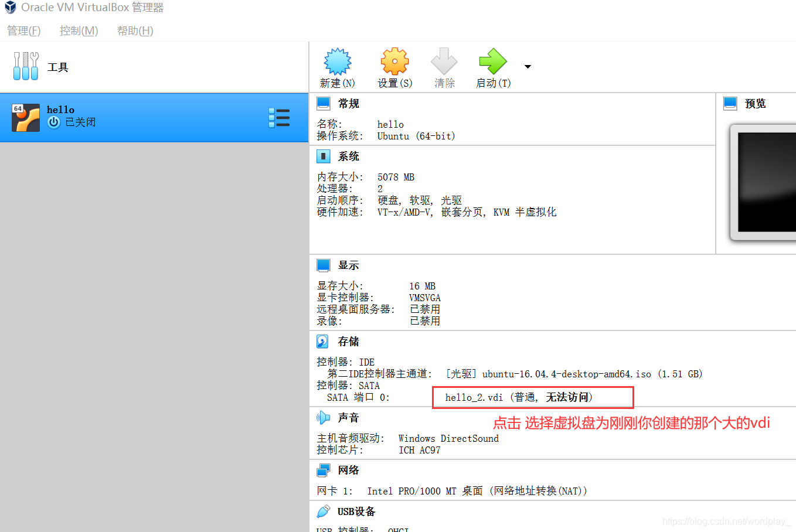The image size is (796, 532).
Task: Click the ubuntu-16.04.4-desktop-amd64.iso optical drive entry
Action: (574, 374)
